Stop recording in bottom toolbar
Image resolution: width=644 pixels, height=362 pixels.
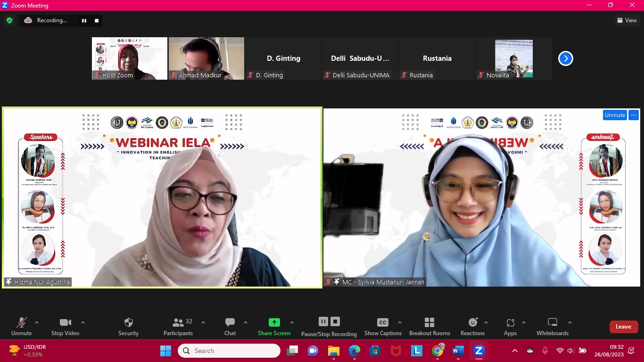[x=335, y=321]
